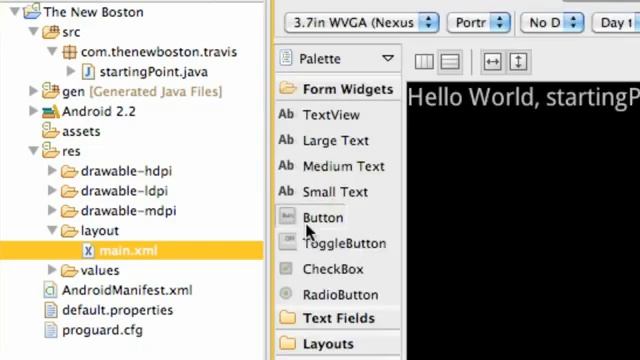Select the Hello World text in canvas
The height and width of the screenshot is (360, 640).
pos(524,97)
